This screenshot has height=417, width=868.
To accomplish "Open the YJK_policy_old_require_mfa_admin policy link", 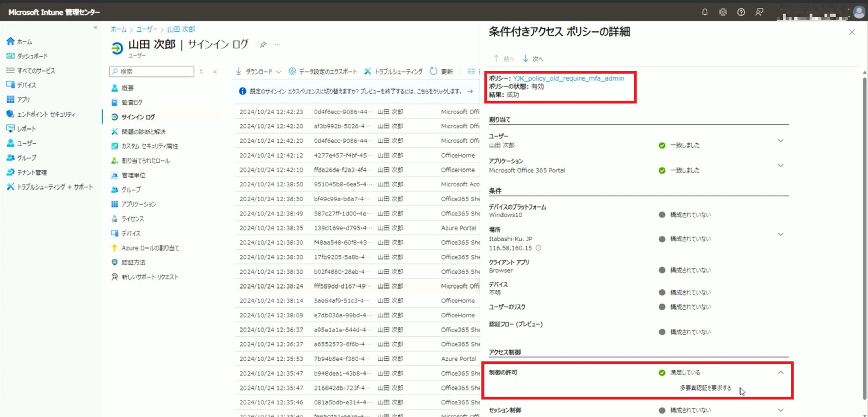I will pyautogui.click(x=568, y=78).
